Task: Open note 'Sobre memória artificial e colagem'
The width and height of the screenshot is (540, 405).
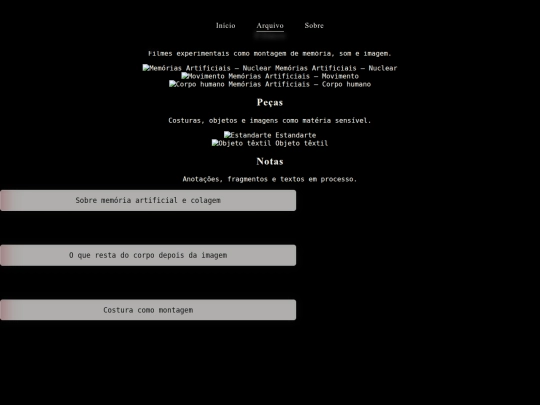Action: 148,200
